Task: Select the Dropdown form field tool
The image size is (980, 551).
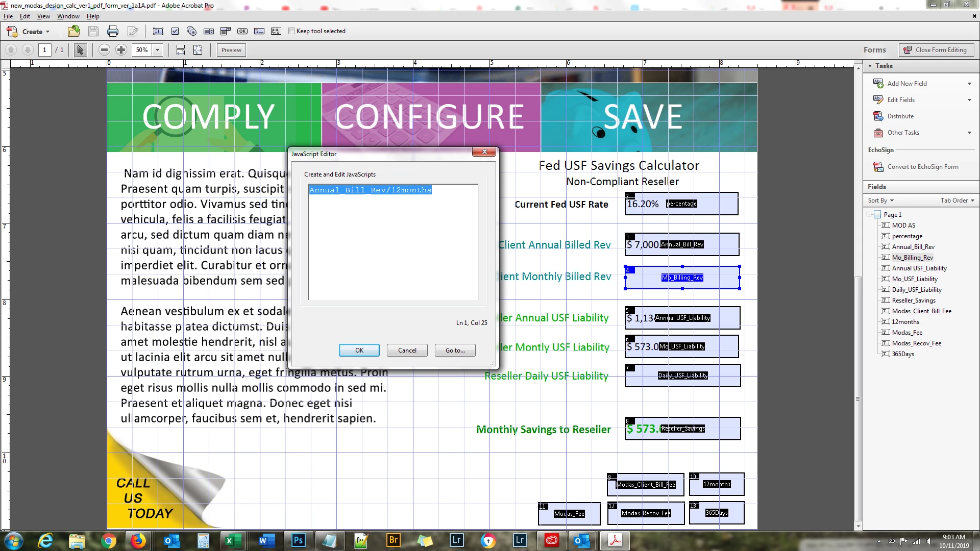Action: pyautogui.click(x=226, y=31)
